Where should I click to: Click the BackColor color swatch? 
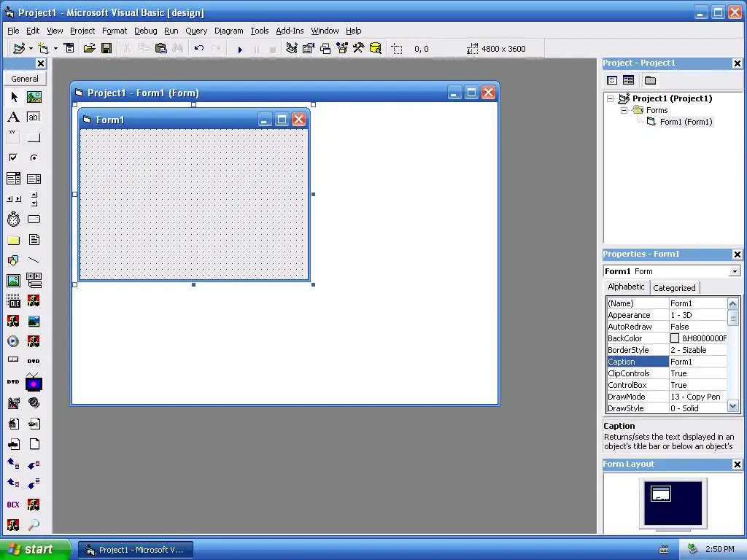pos(675,338)
